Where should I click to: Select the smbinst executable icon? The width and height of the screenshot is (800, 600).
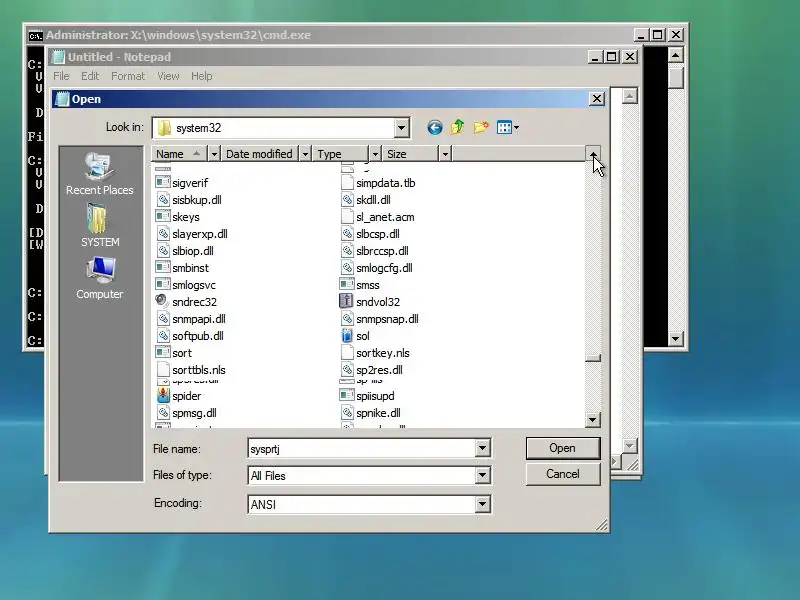pyautogui.click(x=163, y=267)
